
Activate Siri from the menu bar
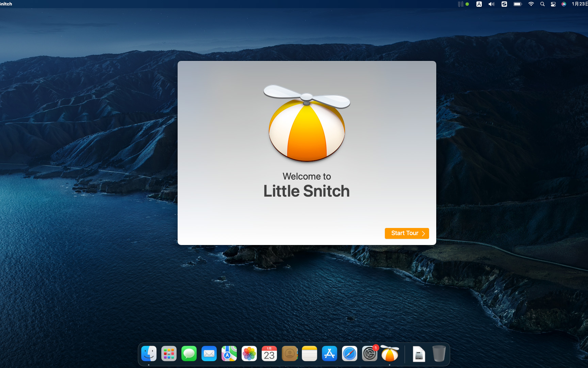(x=564, y=4)
